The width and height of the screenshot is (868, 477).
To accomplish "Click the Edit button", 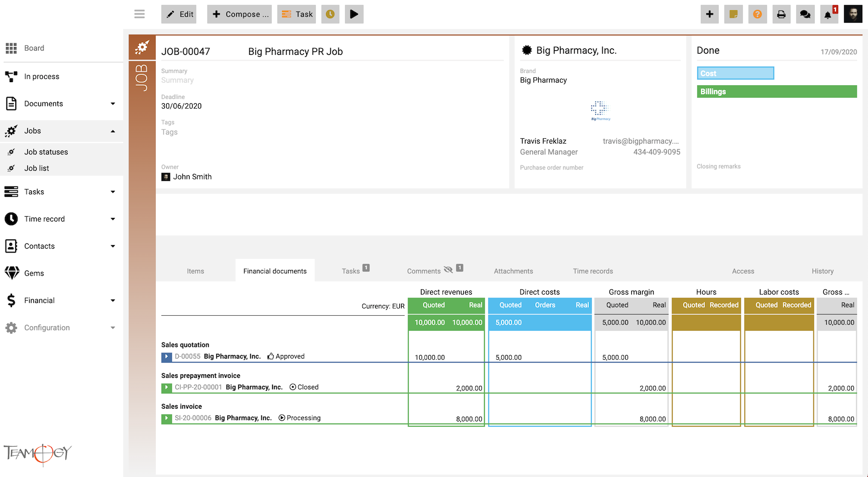I will pyautogui.click(x=179, y=14).
